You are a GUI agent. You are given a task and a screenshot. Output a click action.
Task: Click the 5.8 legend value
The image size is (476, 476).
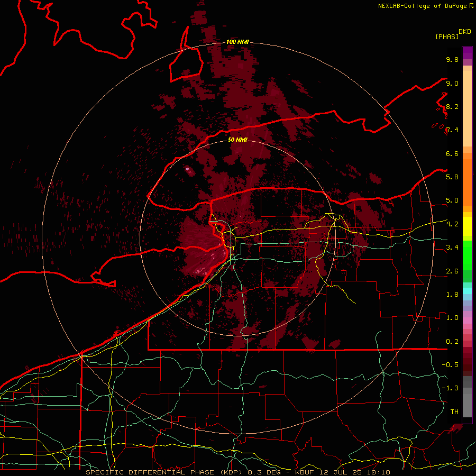pyautogui.click(x=452, y=177)
